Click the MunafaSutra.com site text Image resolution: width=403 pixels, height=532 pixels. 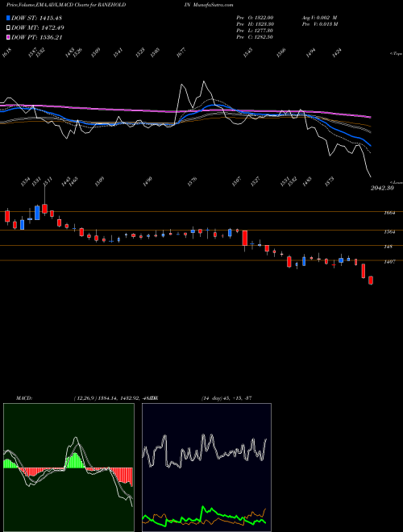[213, 5]
